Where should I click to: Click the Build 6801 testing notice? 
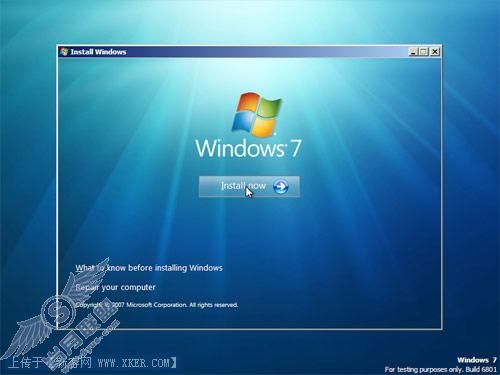click(x=440, y=369)
